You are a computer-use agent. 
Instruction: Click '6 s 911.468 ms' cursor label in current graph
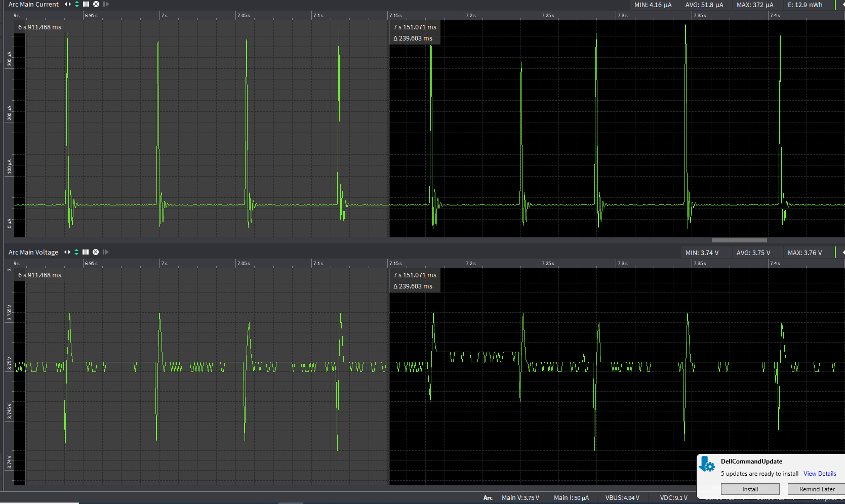[39, 27]
